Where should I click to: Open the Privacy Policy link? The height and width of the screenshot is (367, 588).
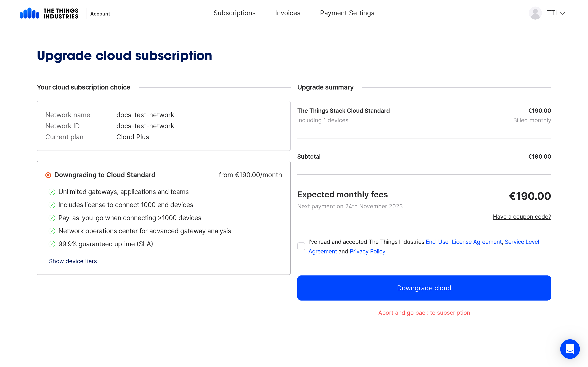tap(367, 251)
